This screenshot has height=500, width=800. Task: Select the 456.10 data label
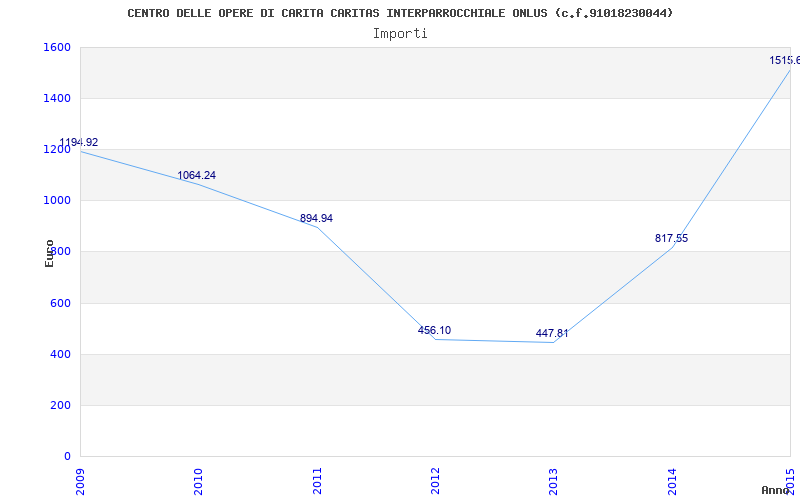point(434,330)
